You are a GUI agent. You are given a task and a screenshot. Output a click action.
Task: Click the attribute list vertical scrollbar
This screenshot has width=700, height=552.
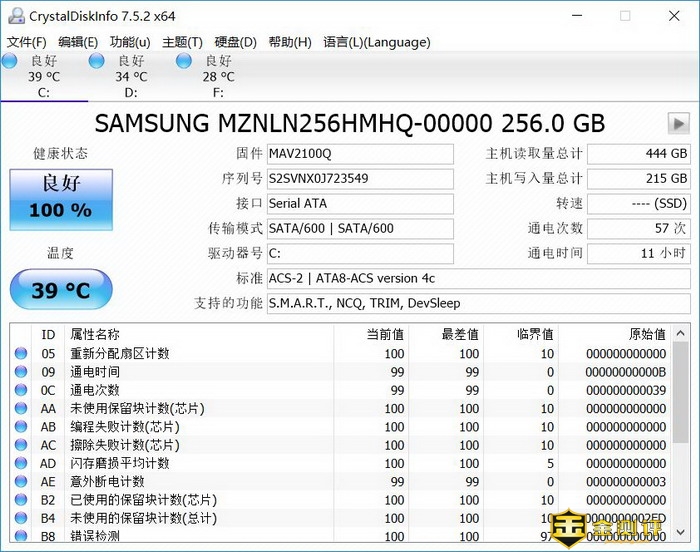(x=681, y=420)
